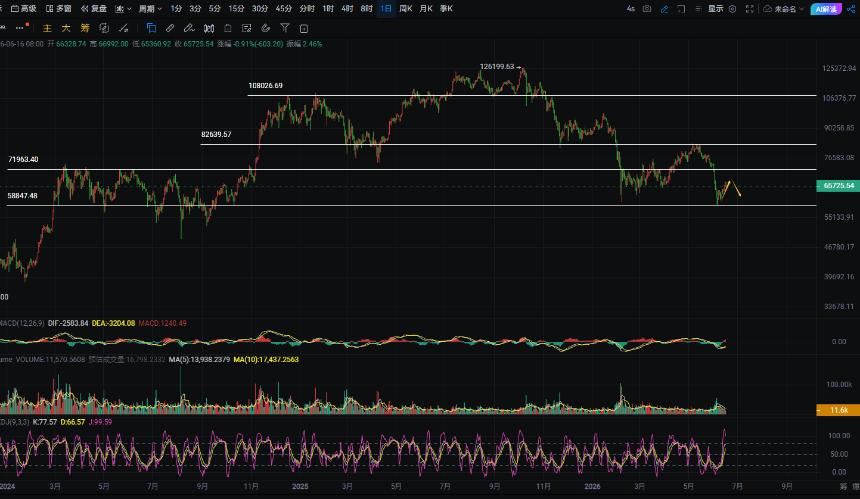The height and width of the screenshot is (499, 860).
Task: Click the indicator sync icon after 筹
Action: point(104,28)
